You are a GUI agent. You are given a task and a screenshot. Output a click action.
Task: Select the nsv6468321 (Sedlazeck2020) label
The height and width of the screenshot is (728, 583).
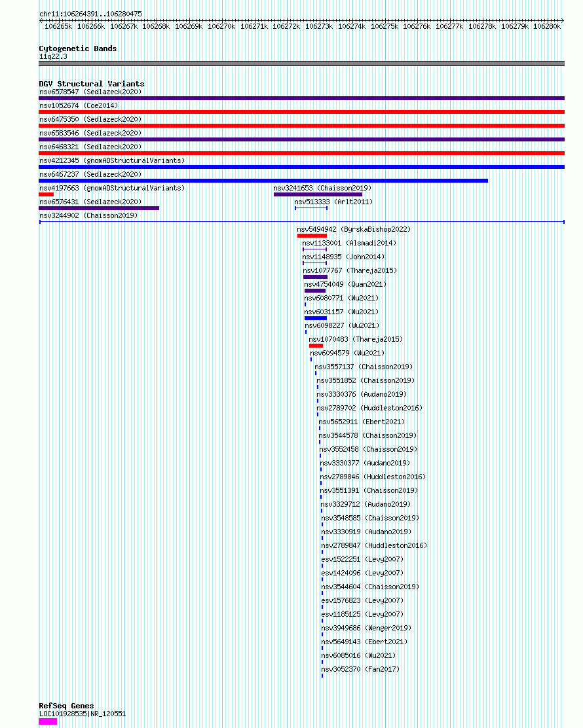[90, 147]
